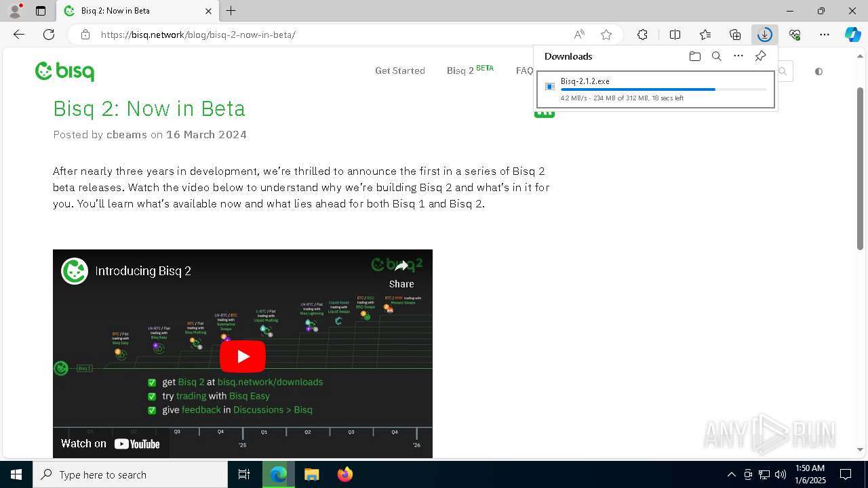
Task: Open a new tab with plus button
Action: [231, 11]
